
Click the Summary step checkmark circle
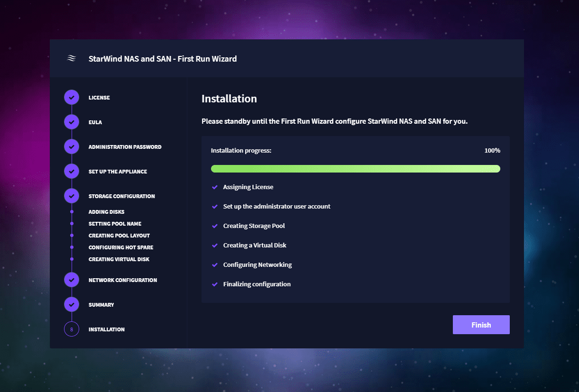[x=72, y=305]
